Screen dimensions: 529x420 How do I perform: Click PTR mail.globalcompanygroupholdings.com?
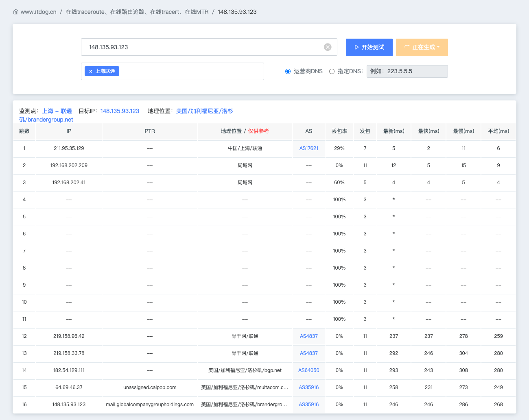pos(150,405)
